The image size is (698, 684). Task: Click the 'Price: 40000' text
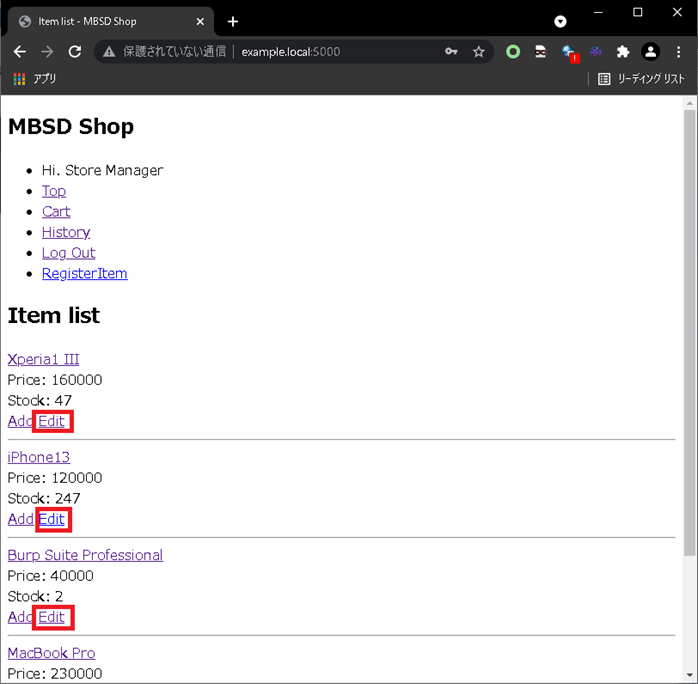coord(51,575)
